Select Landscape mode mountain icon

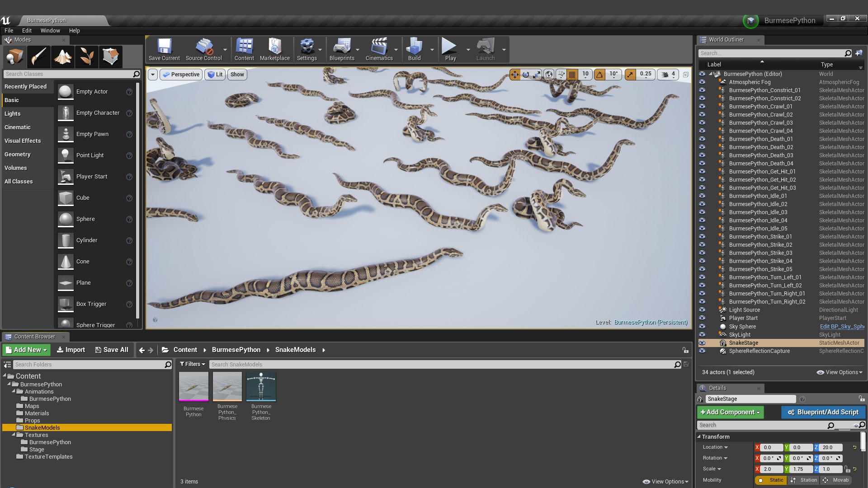pyautogui.click(x=62, y=57)
